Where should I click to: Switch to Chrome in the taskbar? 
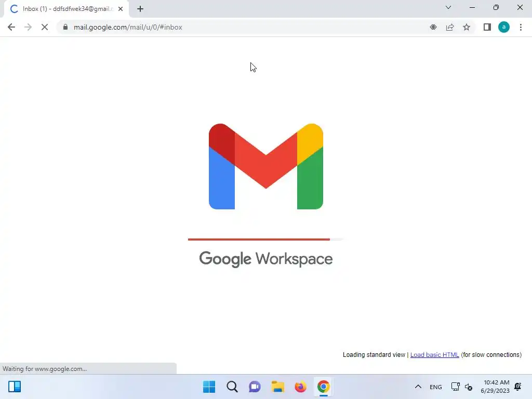[323, 387]
